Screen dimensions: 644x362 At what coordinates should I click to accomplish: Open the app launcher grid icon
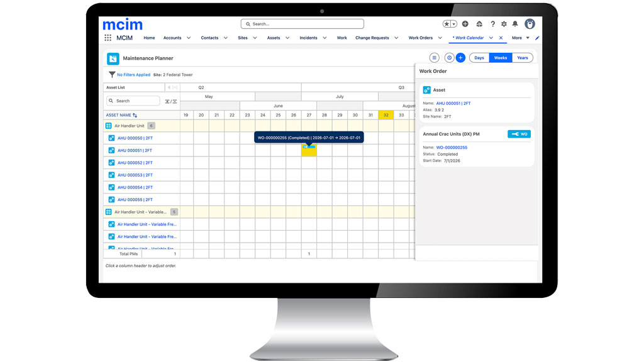tap(108, 38)
